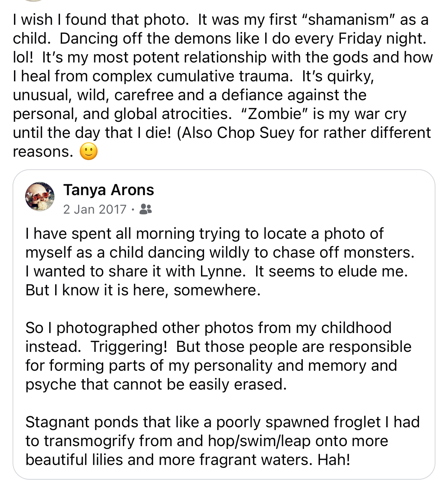This screenshot has width=448, height=480.
Task: Tap the words "Friday night" in the caption
Action: pos(382,39)
